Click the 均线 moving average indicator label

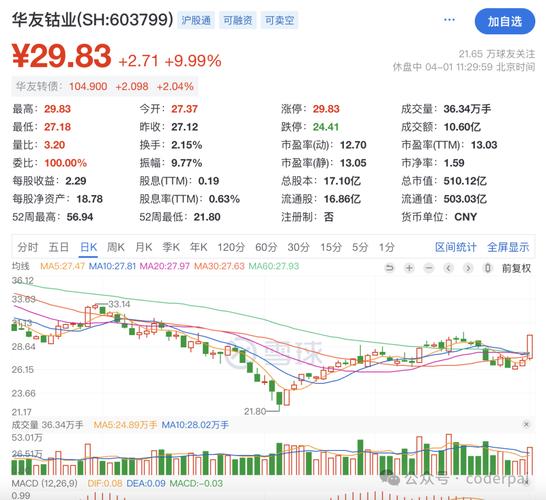[21, 266]
